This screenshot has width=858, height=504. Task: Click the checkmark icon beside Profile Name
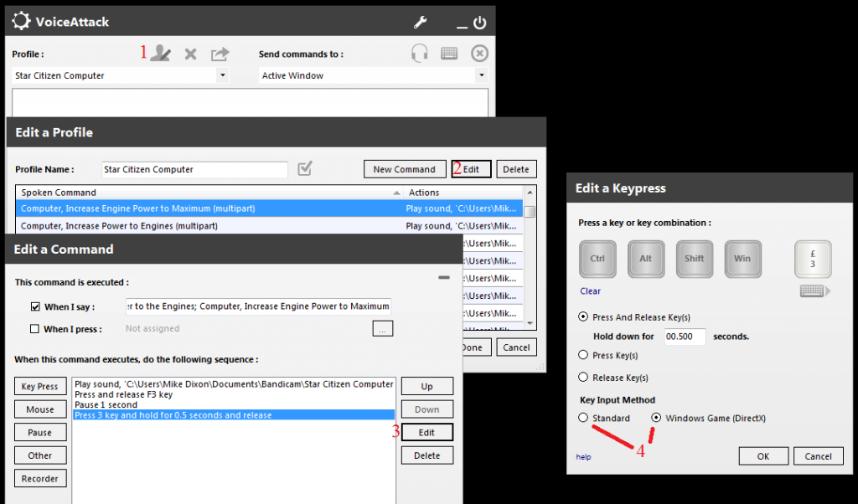click(305, 168)
